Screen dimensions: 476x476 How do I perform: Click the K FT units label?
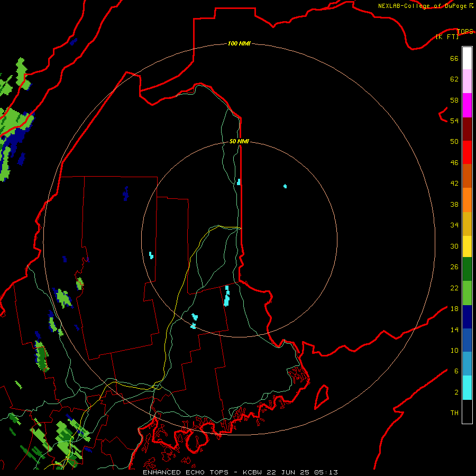coord(447,36)
